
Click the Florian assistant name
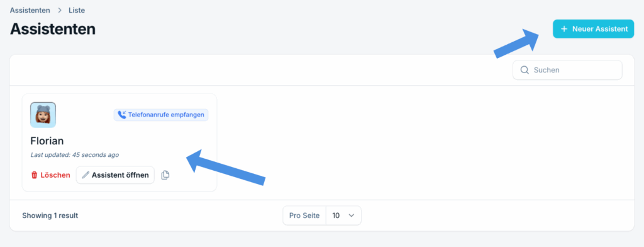pyautogui.click(x=47, y=141)
